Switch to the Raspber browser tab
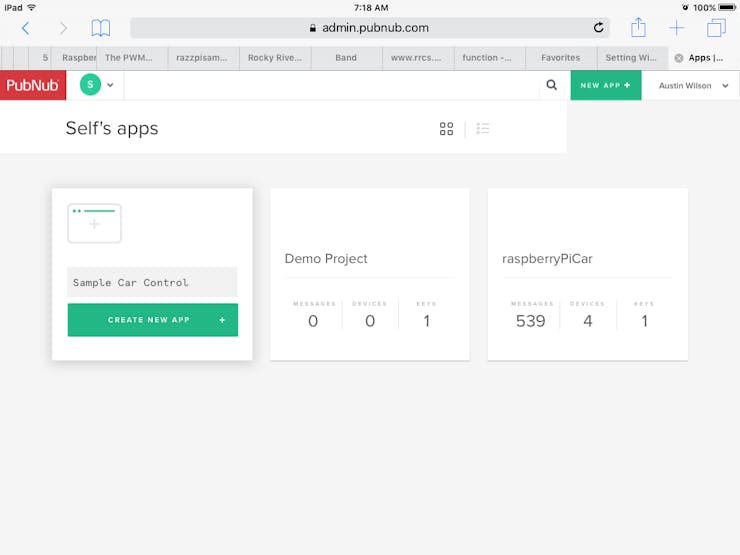The height and width of the screenshot is (555, 740). coord(74,58)
